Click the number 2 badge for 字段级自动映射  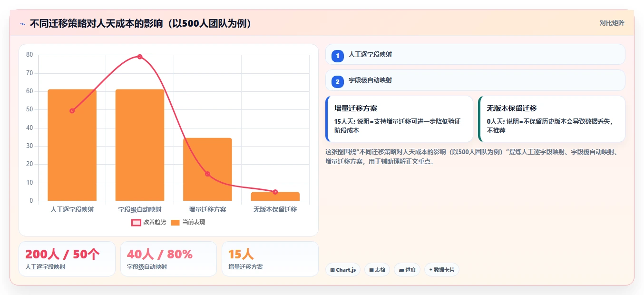[338, 82]
